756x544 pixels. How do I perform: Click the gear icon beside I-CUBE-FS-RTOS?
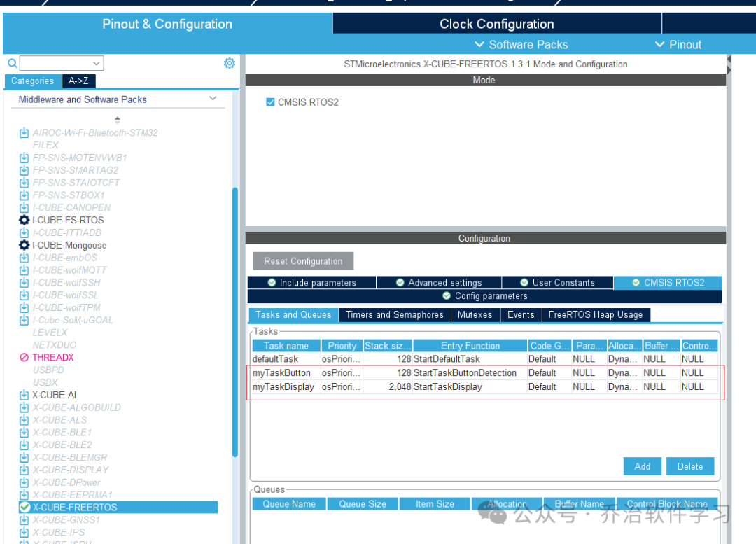tap(24, 220)
